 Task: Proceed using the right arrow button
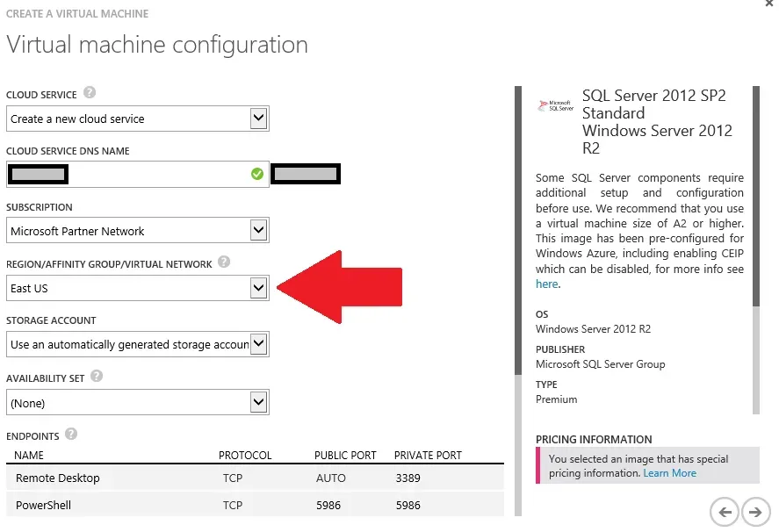click(754, 512)
